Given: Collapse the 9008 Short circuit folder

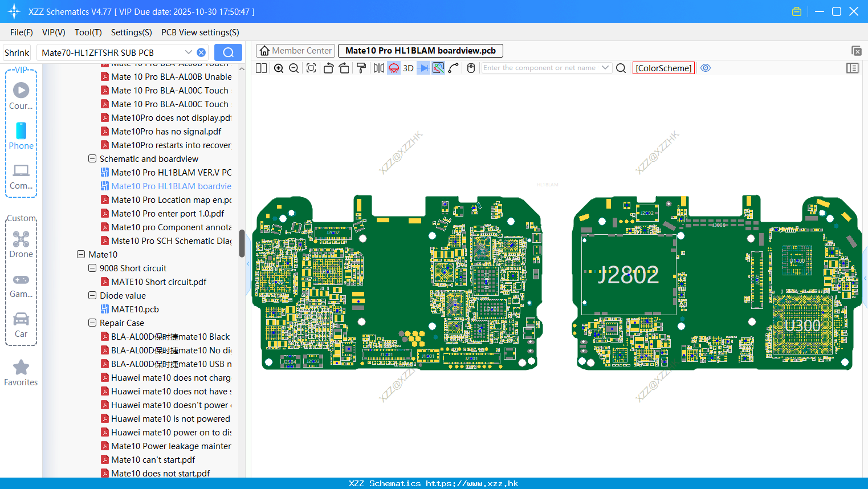Looking at the screenshot, I should (92, 268).
